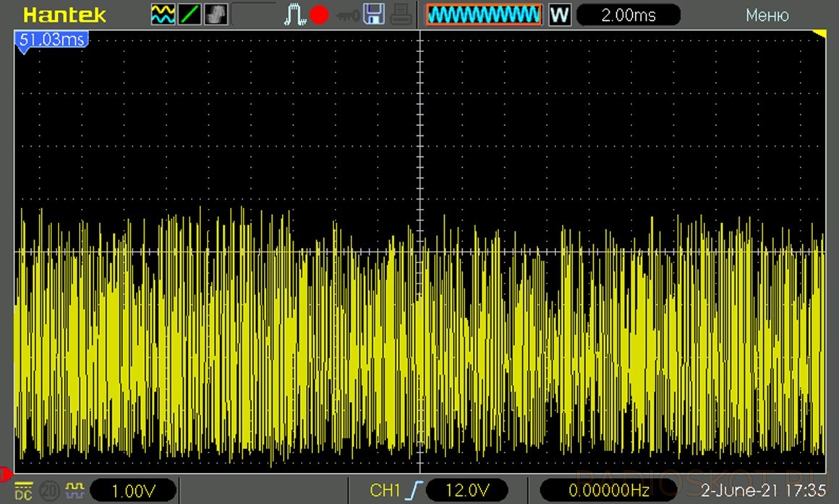Click the waveform memory overview bar

point(483,14)
